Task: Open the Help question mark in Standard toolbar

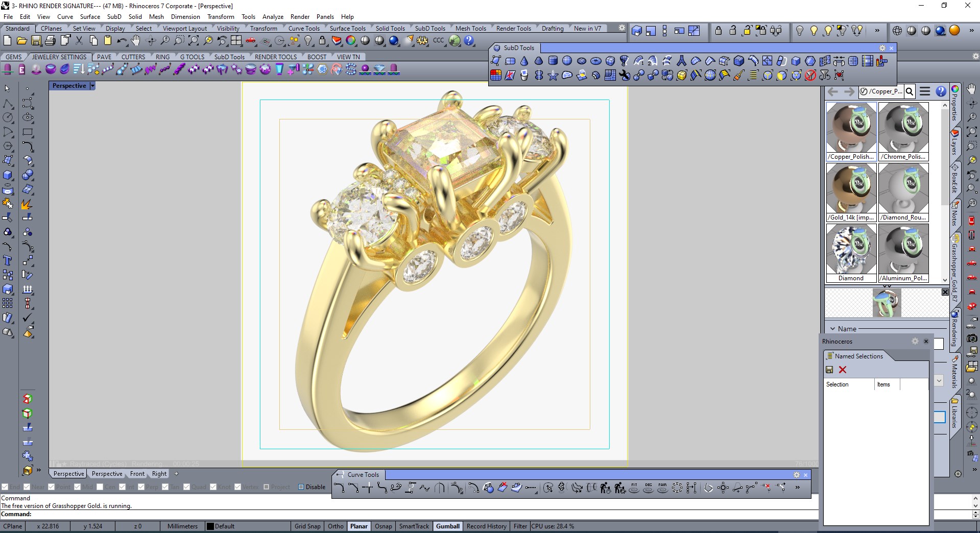Action: (469, 41)
